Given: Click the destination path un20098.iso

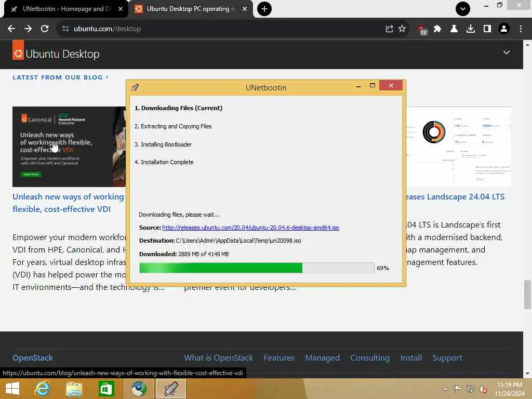Looking at the screenshot, I should (238, 241).
